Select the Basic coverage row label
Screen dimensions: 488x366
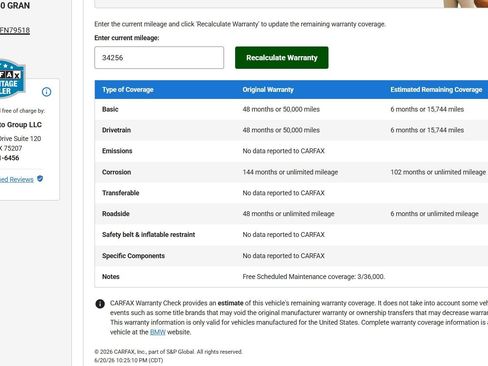click(110, 109)
